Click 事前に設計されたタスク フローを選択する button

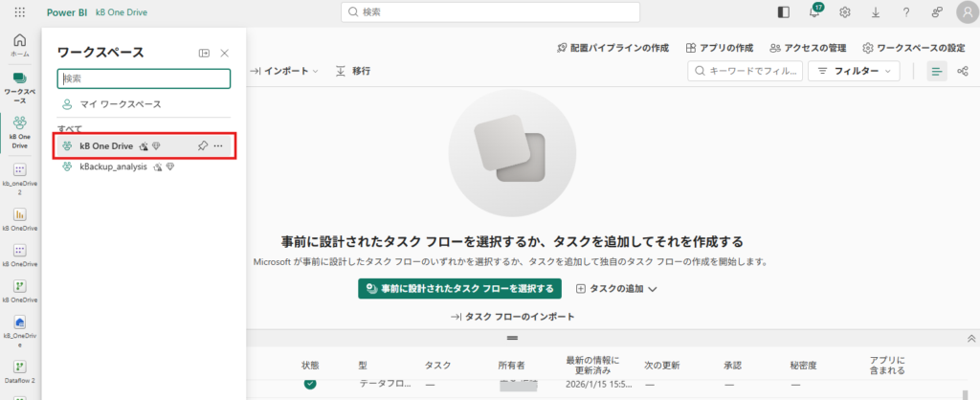459,288
